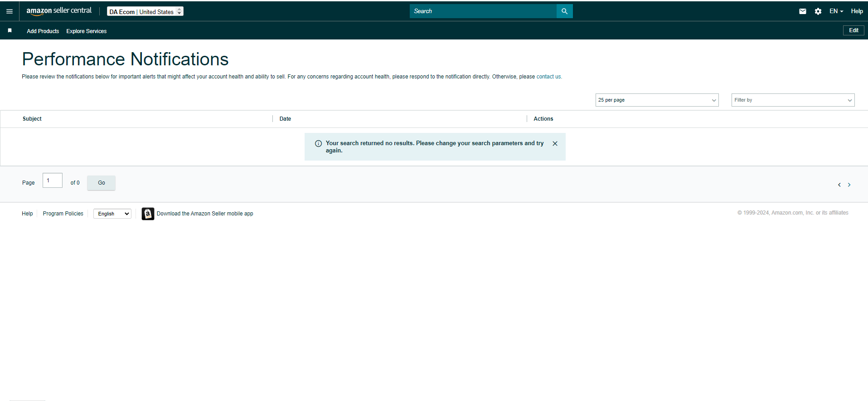868x401 pixels.
Task: Open the footer Help link
Action: pyautogui.click(x=27, y=214)
